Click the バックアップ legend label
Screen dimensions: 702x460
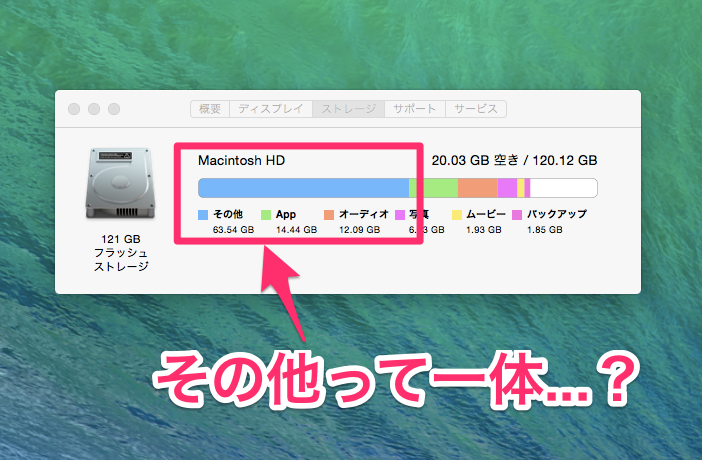point(556,215)
